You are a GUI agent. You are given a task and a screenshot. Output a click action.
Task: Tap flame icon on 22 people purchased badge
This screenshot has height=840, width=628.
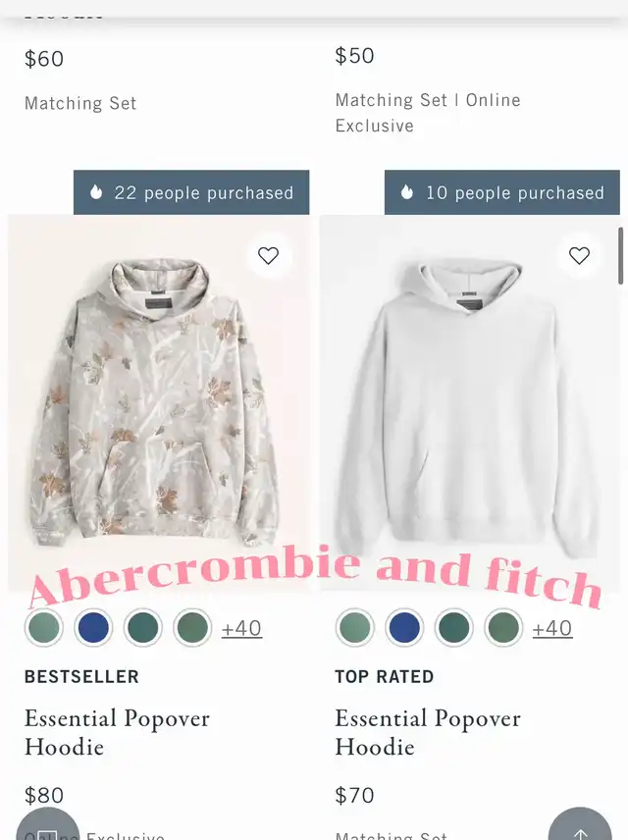[x=96, y=191]
